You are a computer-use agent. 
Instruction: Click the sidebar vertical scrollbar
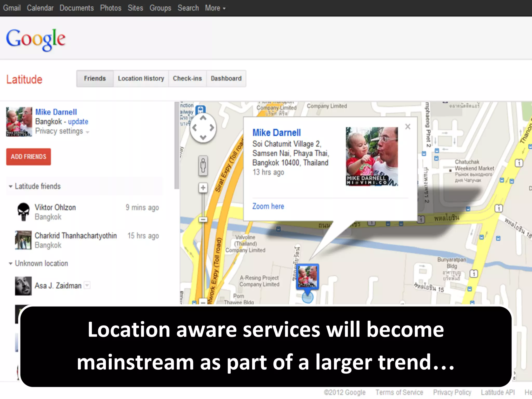click(177, 145)
